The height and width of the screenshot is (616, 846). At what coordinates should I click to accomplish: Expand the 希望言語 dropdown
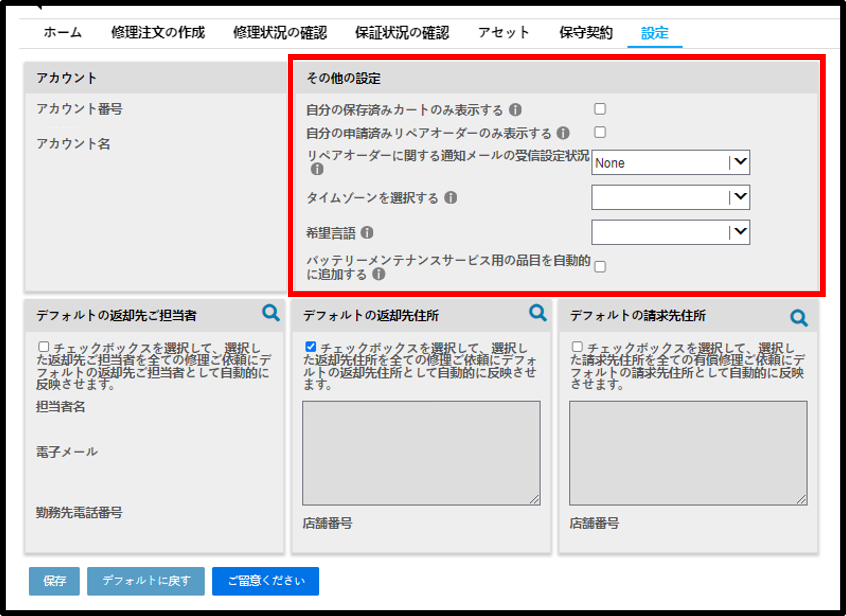[x=670, y=232]
